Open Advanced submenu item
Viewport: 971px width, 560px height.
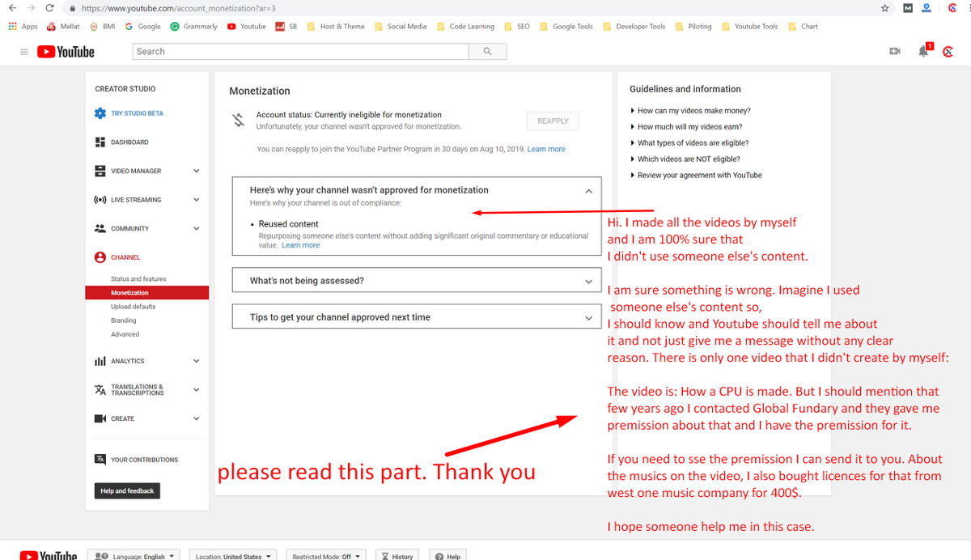[x=125, y=334]
